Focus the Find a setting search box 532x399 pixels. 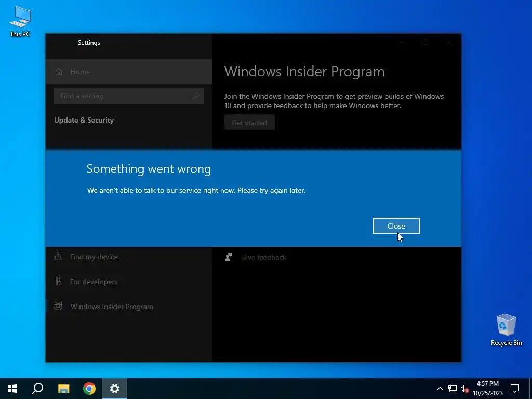click(129, 96)
